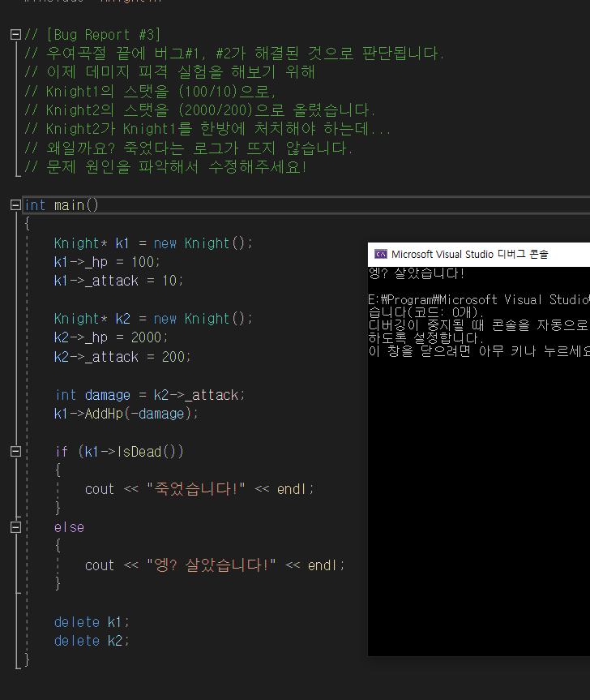This screenshot has width=590, height=700.
Task: Click the console line starting '이 창을 닫으려면'
Action: [479, 351]
